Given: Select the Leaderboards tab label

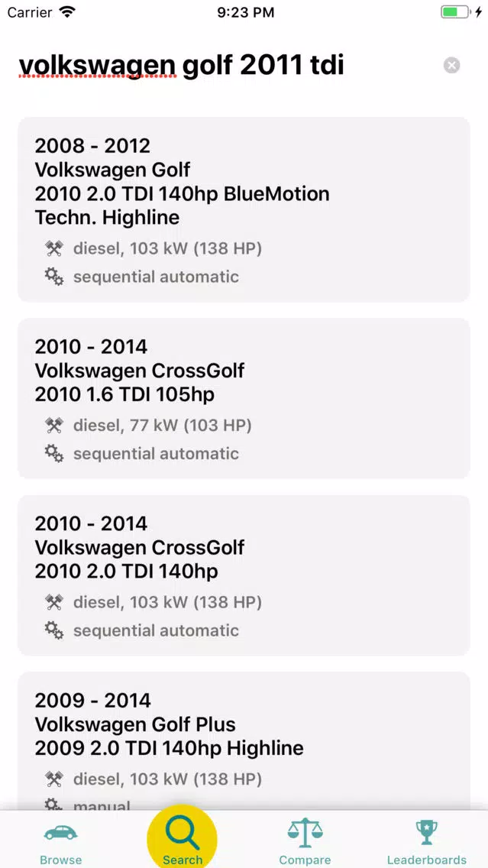Looking at the screenshot, I should coord(427,860).
